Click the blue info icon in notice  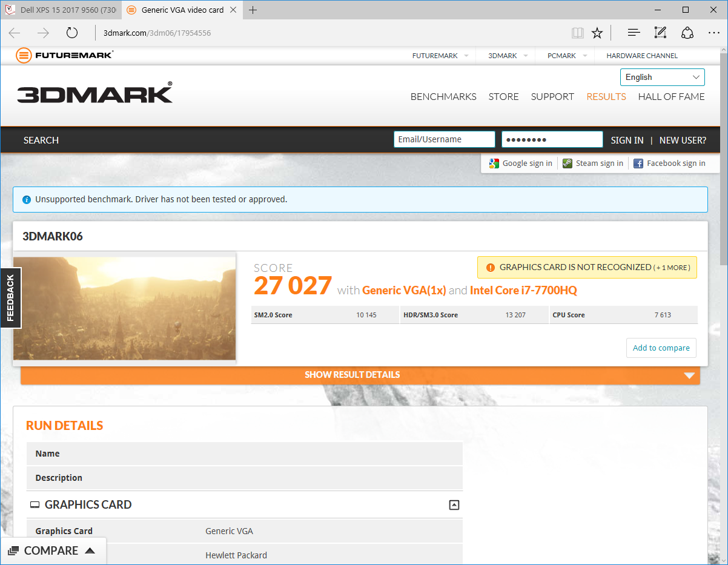point(27,199)
